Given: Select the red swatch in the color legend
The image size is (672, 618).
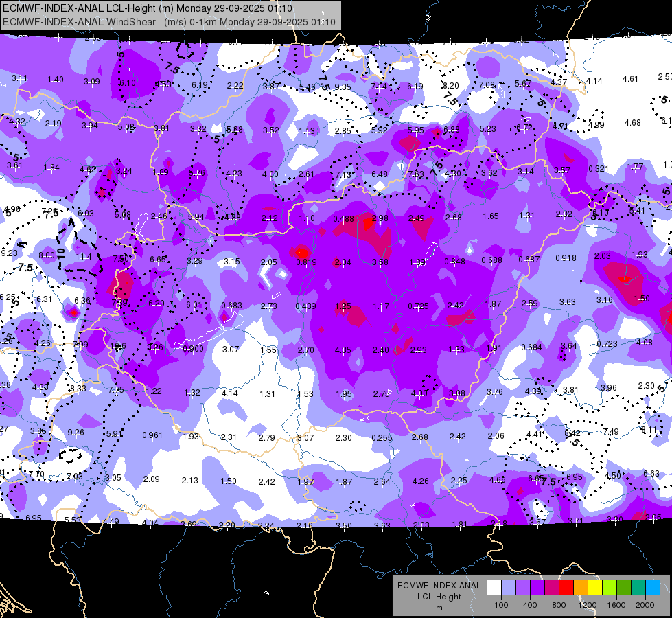Looking at the screenshot, I should coord(566,588).
